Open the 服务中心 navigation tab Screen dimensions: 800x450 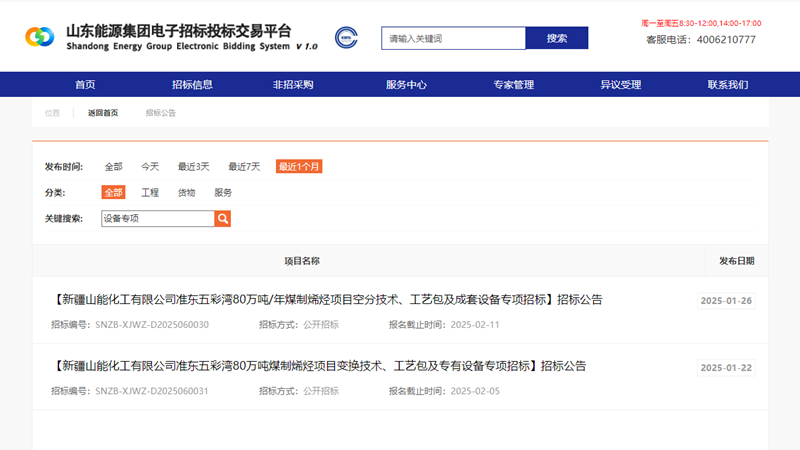coord(406,85)
